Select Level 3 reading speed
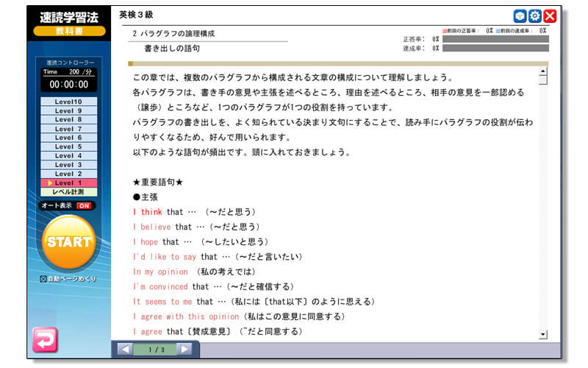The height and width of the screenshot is (368, 588). coord(68,164)
